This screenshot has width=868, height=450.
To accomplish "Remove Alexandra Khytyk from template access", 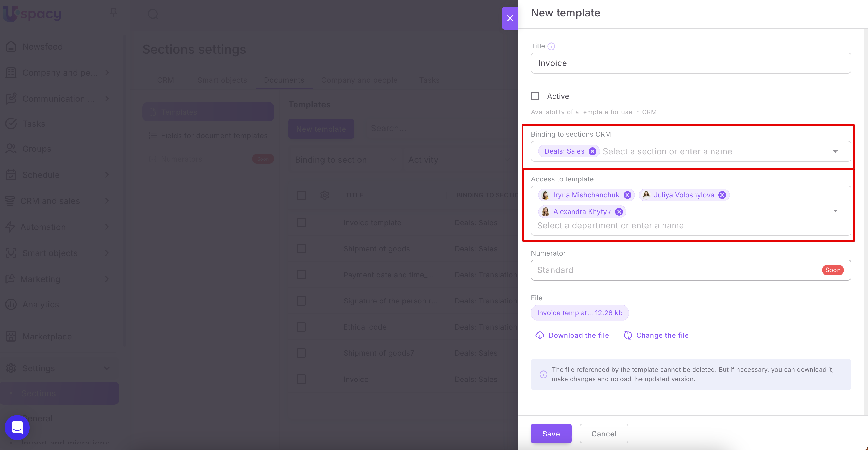I will 619,212.
